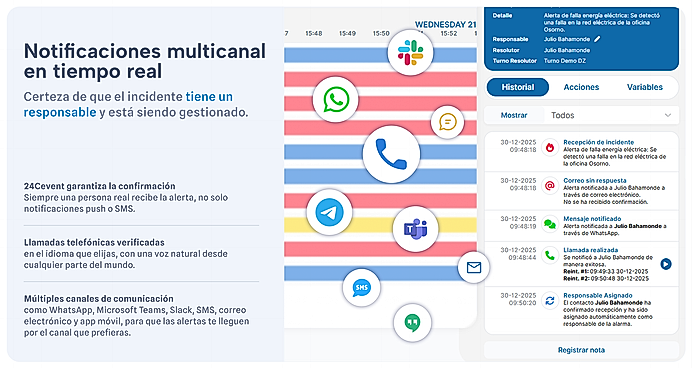Screen dimensions: 692x368
Task: Click the 'Llamadas telefónicas verificadas' heading
Action: pos(94,242)
